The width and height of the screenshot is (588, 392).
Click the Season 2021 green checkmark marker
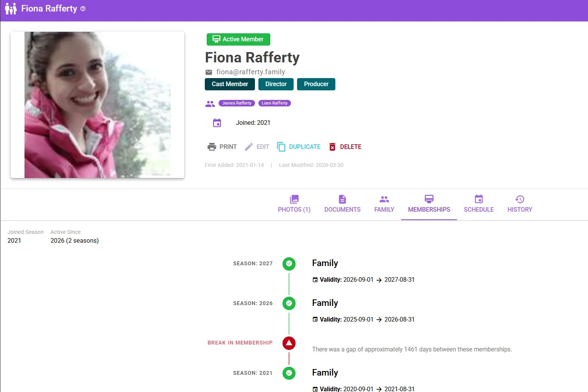tap(289, 373)
